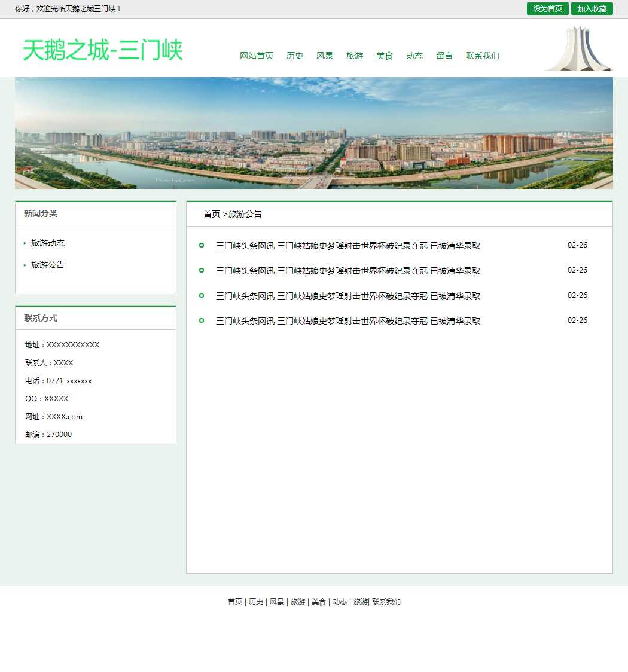This screenshot has width=628, height=672.
Task: Click the 天鹅之城-三门峡 site logo
Action: click(102, 50)
